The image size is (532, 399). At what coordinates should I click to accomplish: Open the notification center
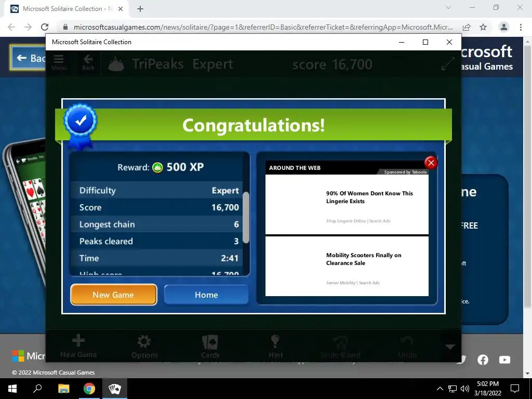coord(515,389)
